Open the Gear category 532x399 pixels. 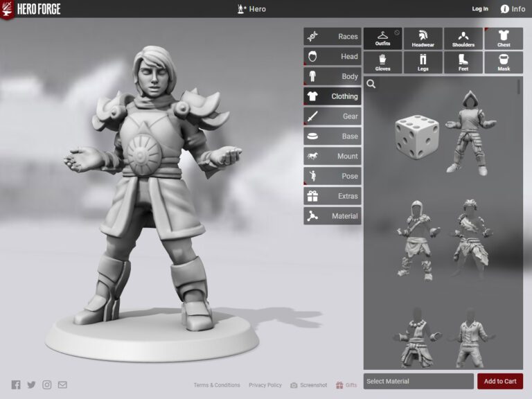click(332, 116)
